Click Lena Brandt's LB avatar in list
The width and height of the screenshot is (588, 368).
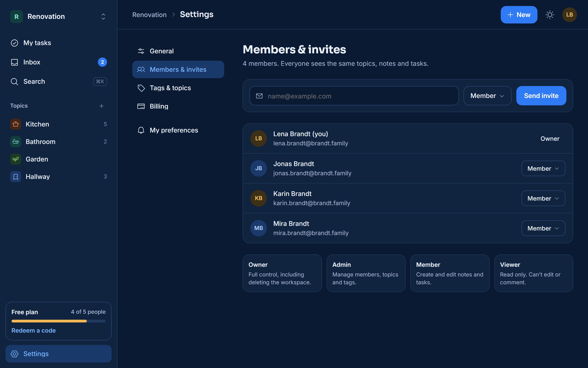pos(259,138)
